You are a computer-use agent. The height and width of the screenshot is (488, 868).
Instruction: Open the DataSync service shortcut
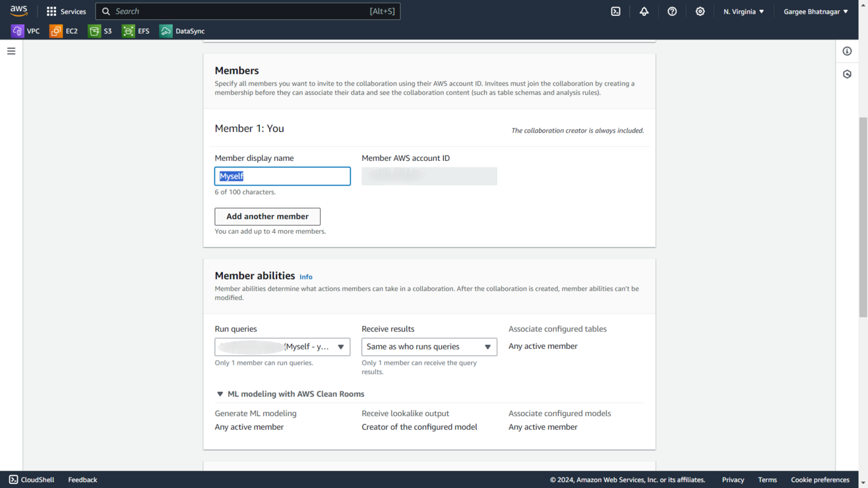tap(182, 31)
